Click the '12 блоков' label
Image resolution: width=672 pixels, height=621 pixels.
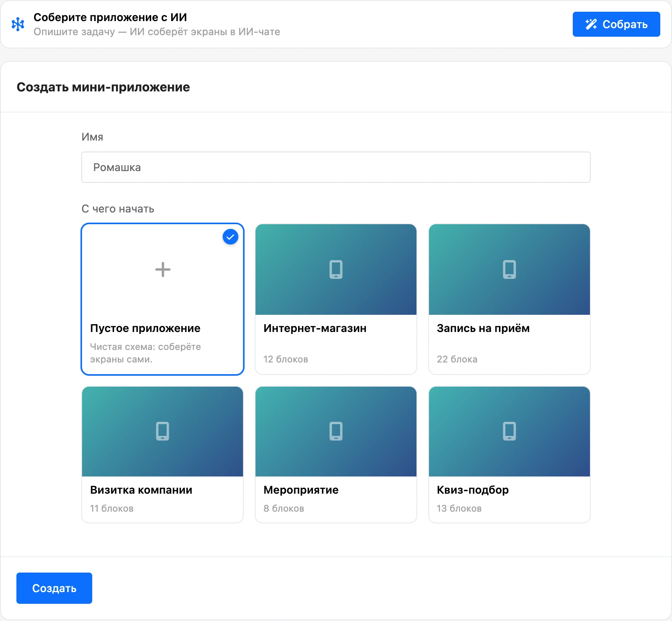(x=286, y=359)
